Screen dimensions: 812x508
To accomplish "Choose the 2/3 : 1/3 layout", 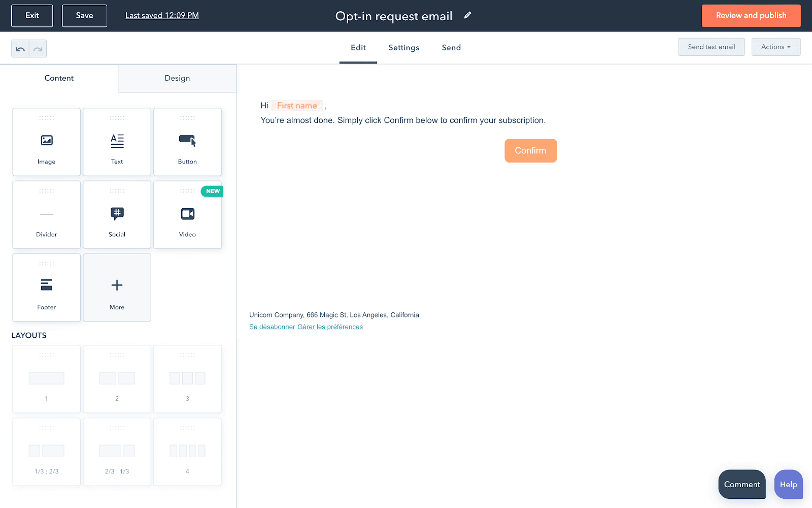I will (x=117, y=452).
